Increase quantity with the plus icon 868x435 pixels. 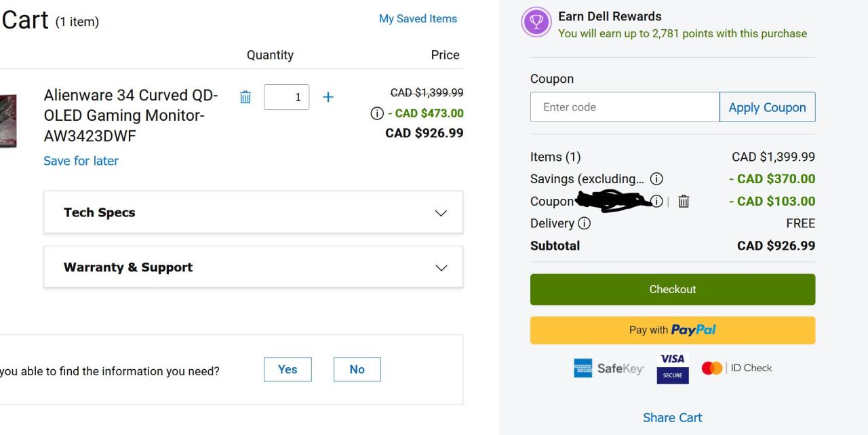click(x=328, y=97)
